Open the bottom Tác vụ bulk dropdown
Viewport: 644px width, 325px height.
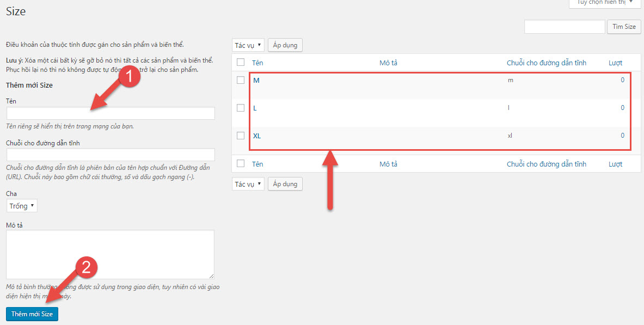pos(248,184)
